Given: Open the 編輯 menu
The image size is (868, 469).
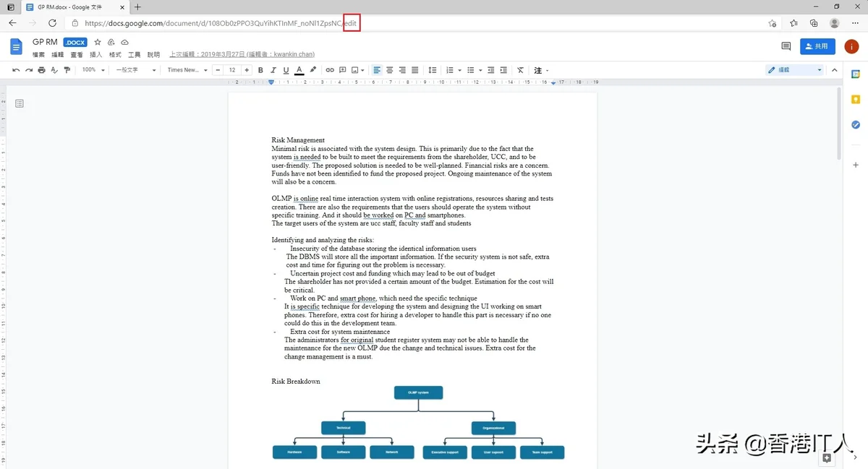Looking at the screenshot, I should click(58, 55).
